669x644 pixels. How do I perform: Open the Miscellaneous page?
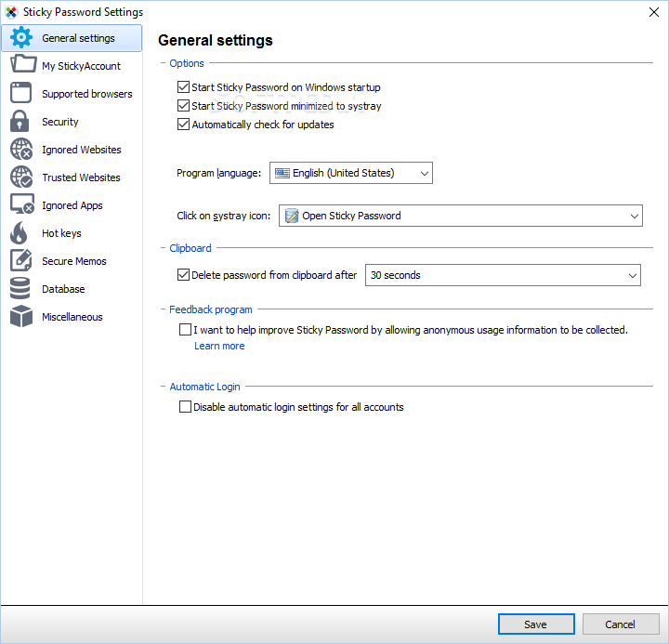[x=72, y=317]
